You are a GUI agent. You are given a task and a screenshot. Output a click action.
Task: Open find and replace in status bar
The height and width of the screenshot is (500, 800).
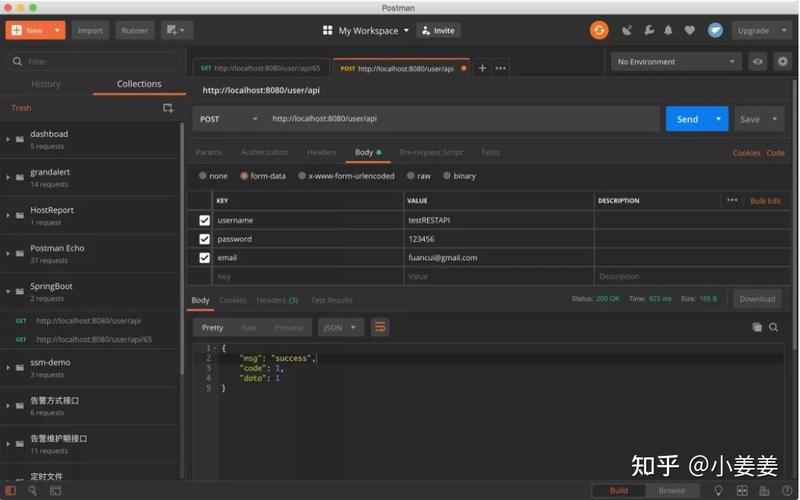(x=32, y=491)
